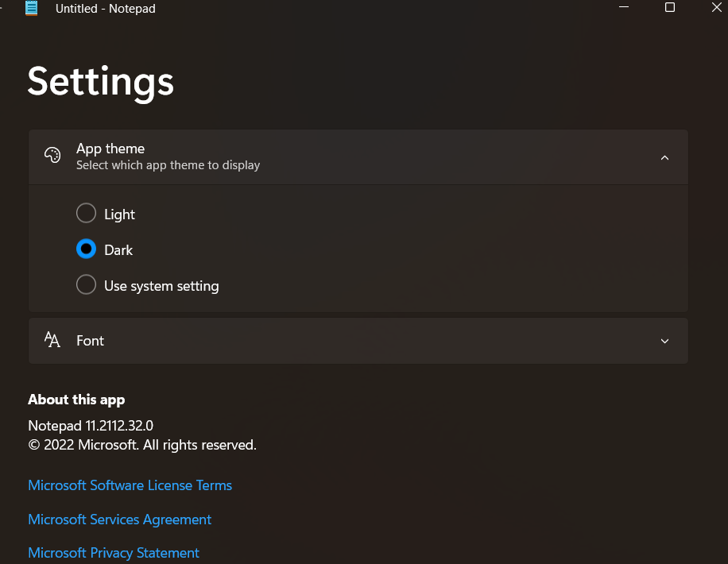Click the App theme header label

[110, 149]
